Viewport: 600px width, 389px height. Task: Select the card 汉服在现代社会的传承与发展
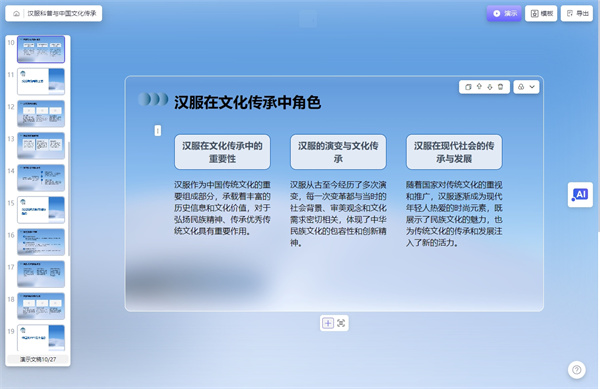[x=454, y=152]
